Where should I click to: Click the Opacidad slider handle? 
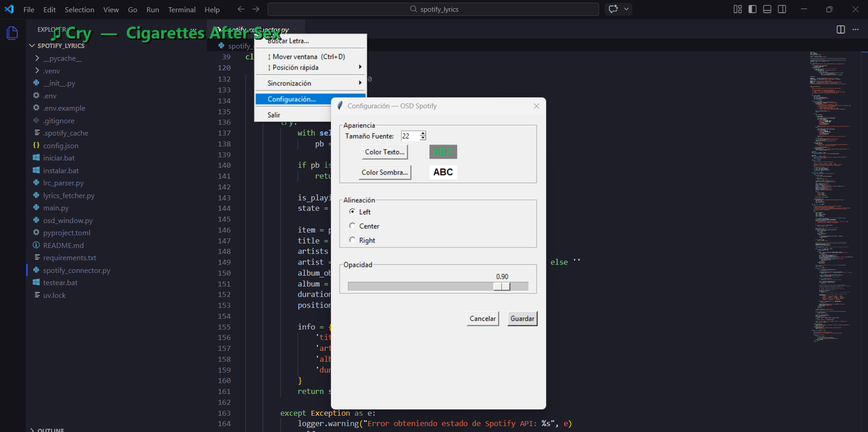coord(502,286)
